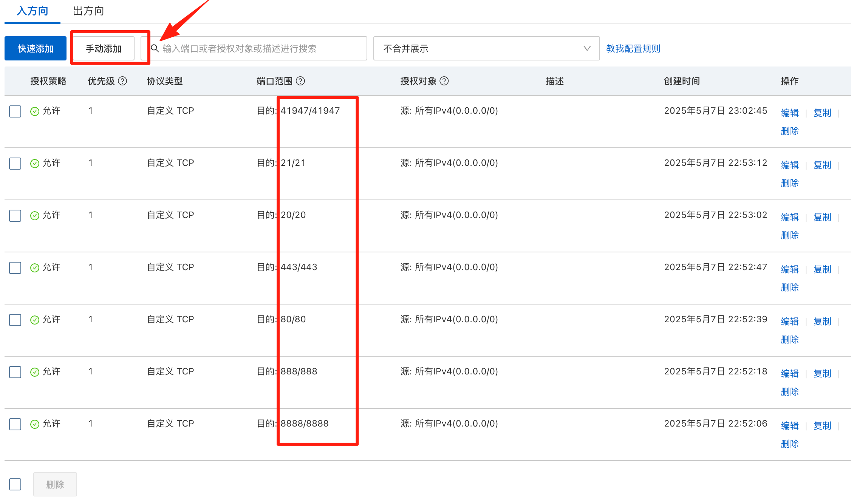Viewport: 851px width, 504px height.
Task: Click the green allow icon for port 443
Action: point(35,267)
